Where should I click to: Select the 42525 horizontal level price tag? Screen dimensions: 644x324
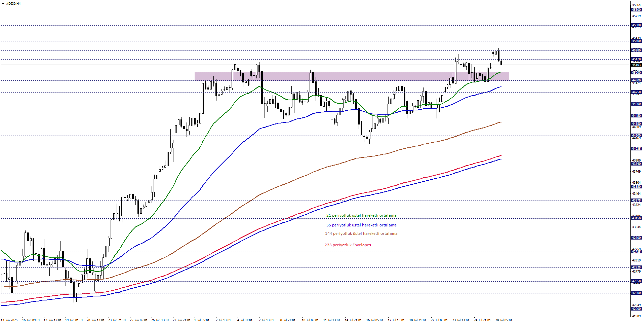click(x=637, y=267)
